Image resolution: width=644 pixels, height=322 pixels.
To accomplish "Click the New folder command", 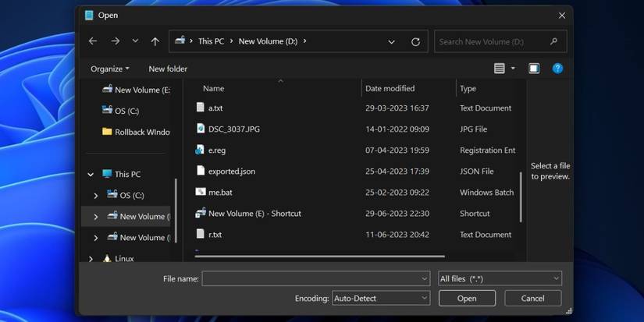I will (x=168, y=69).
